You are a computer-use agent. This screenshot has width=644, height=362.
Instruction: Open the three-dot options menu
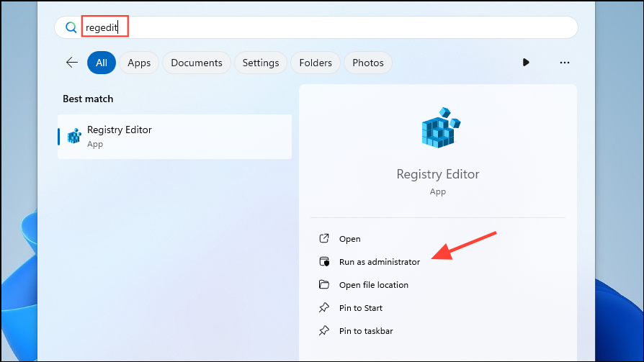tap(564, 63)
